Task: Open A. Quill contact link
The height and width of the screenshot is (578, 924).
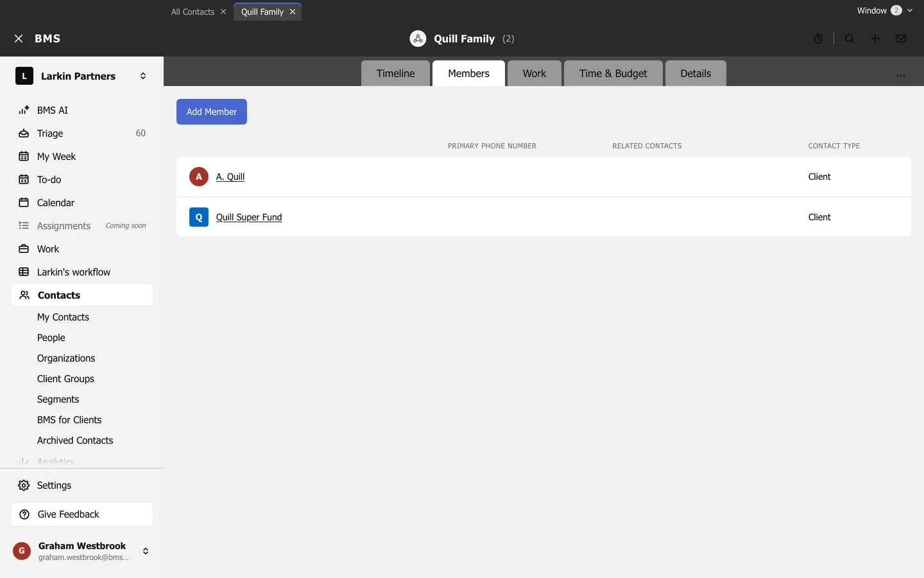Action: (x=230, y=177)
